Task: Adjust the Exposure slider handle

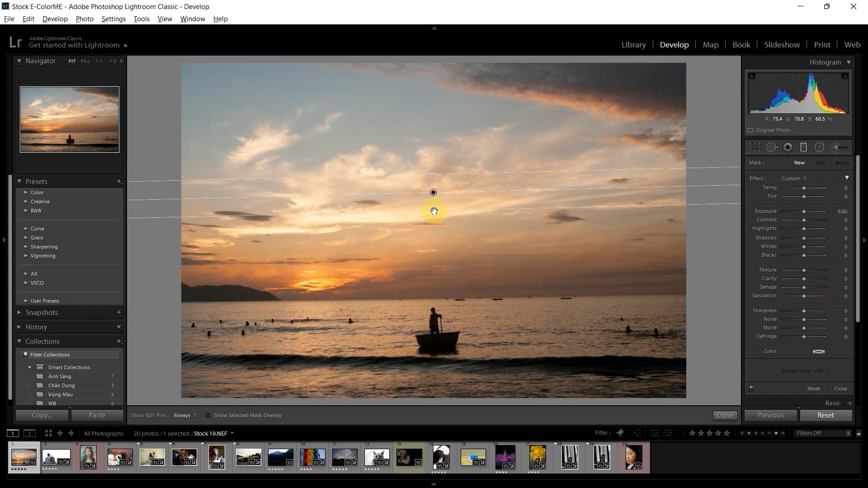Action: pos(804,211)
